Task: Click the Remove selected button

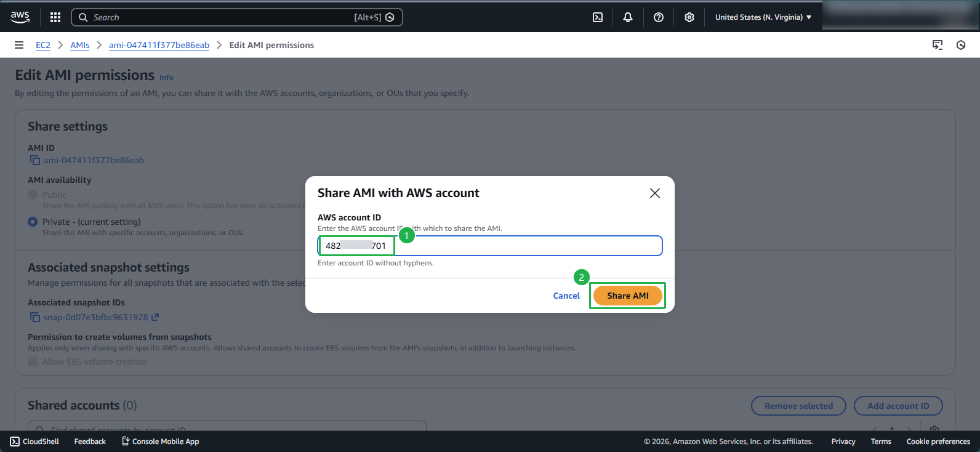Action: 798,406
